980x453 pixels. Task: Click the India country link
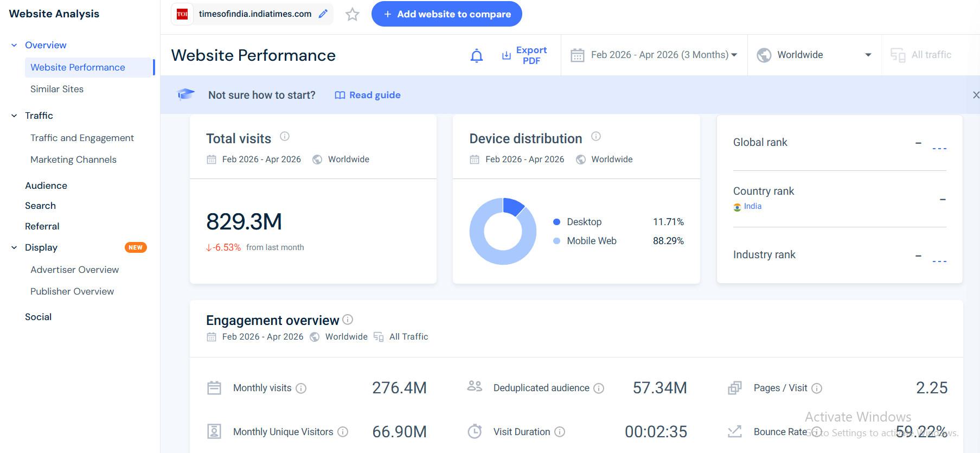coord(753,206)
